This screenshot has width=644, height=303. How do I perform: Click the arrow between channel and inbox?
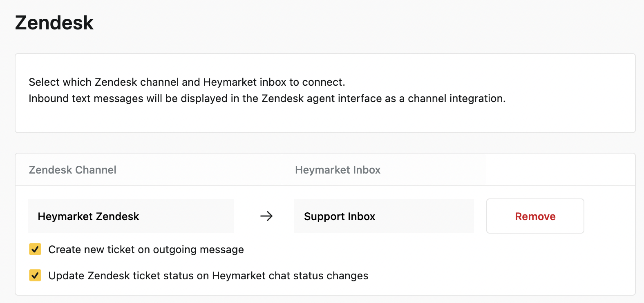[266, 216]
